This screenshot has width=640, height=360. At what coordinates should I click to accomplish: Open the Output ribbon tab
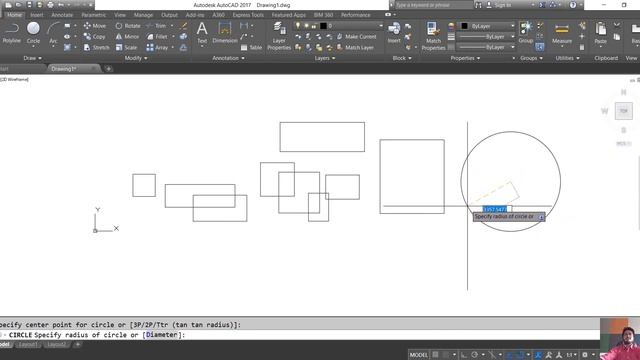(x=169, y=15)
